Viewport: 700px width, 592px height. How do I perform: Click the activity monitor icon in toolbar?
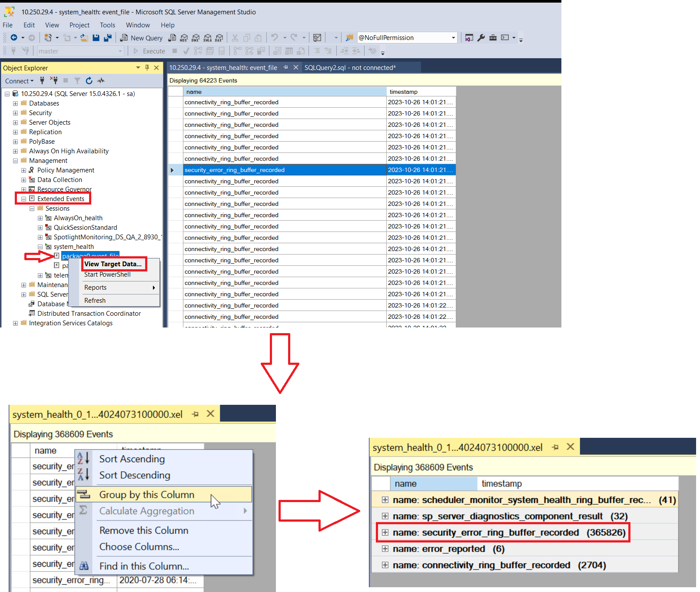(317, 38)
